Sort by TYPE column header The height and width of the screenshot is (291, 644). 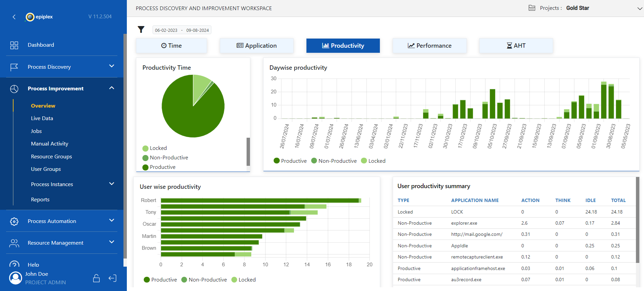click(x=403, y=200)
